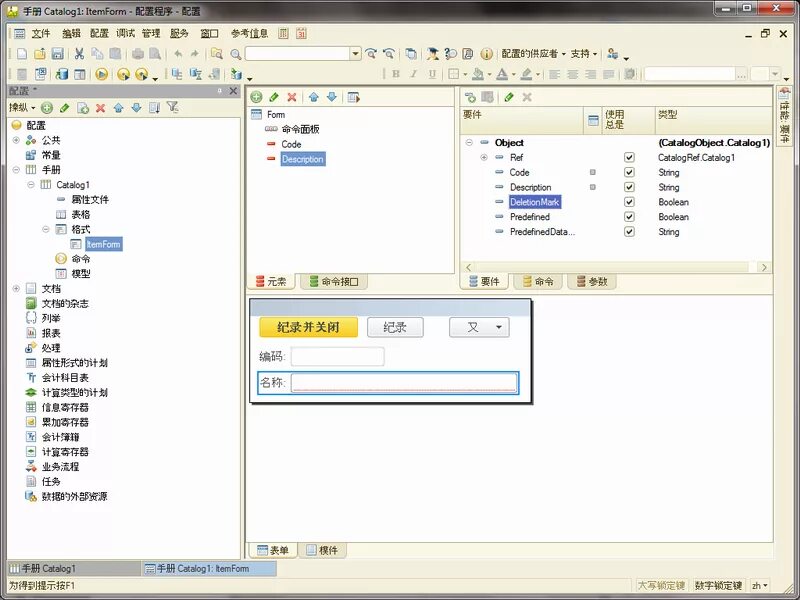Image resolution: width=800 pixels, height=600 pixels.
Task: Open the search combo box dropdown arrow
Action: (356, 54)
